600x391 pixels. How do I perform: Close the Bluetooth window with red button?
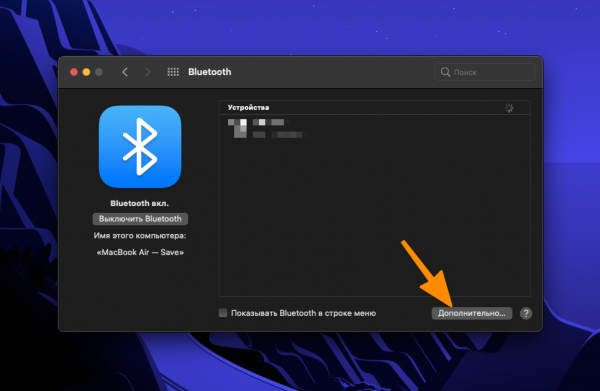[x=74, y=72]
